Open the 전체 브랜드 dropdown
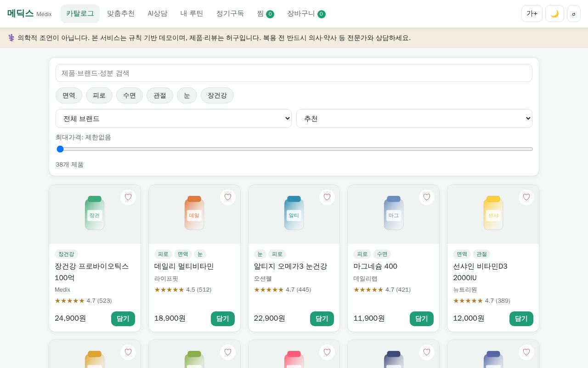 pyautogui.click(x=174, y=119)
